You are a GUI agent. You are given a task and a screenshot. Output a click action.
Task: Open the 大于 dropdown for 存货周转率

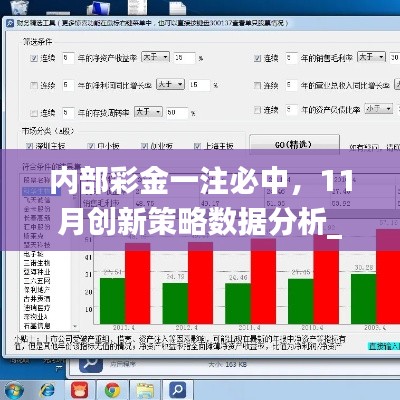click(148, 112)
